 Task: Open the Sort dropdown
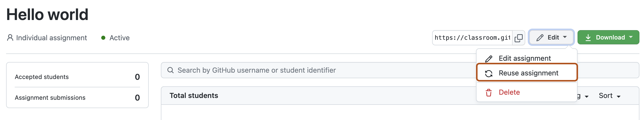click(x=609, y=96)
